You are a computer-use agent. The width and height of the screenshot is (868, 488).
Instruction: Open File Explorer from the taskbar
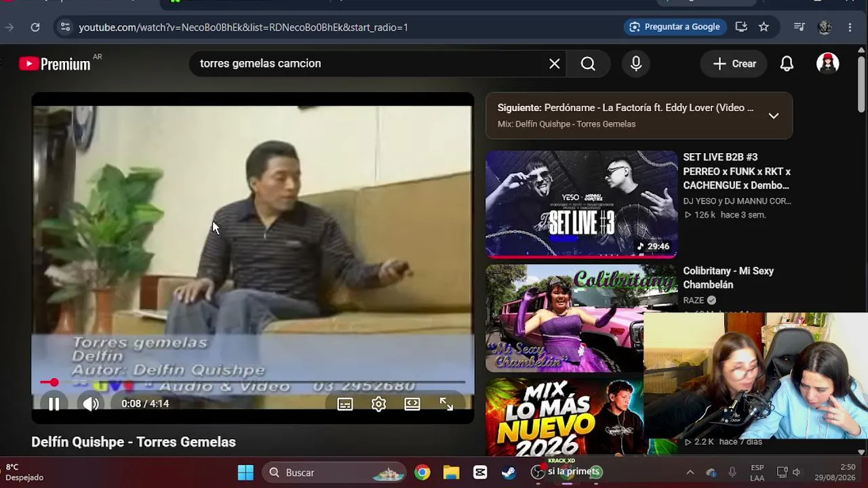451,472
